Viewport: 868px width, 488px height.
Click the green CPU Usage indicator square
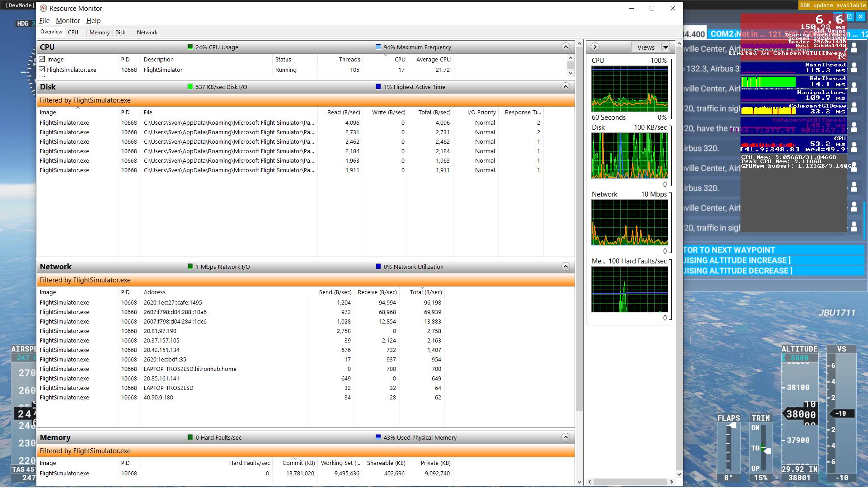(x=190, y=47)
